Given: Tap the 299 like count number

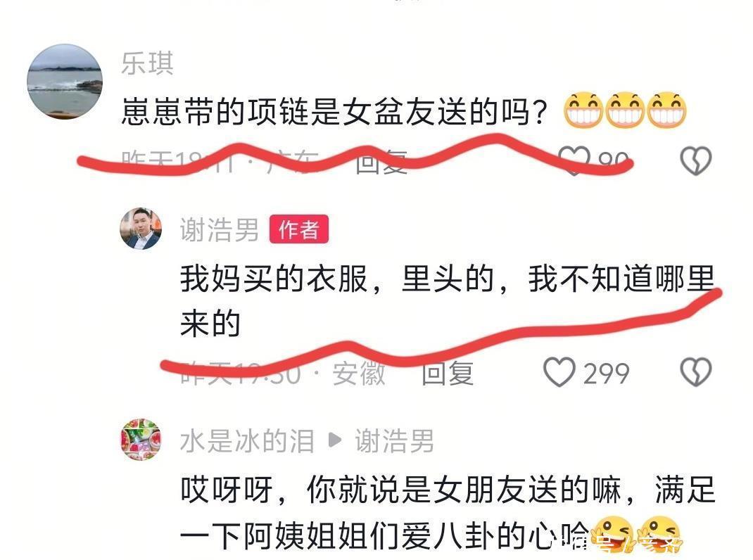Looking at the screenshot, I should click(606, 373).
